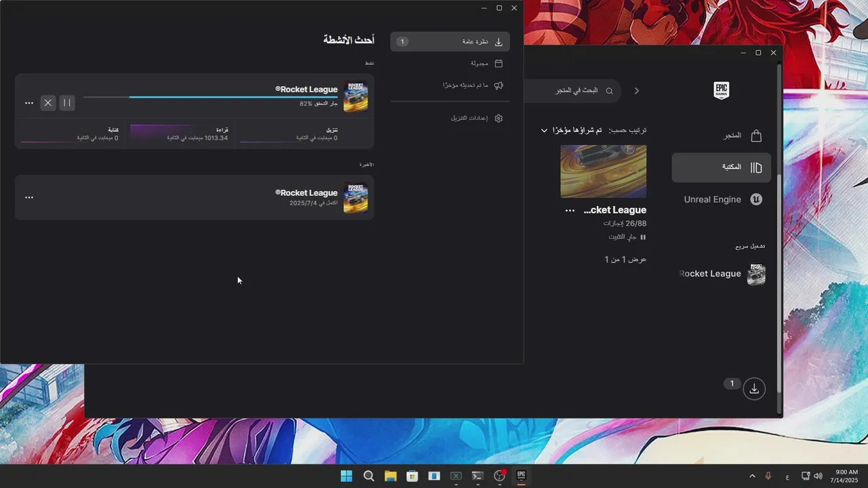Open options menu for Rocket League library card
This screenshot has height=488, width=868.
coord(570,211)
